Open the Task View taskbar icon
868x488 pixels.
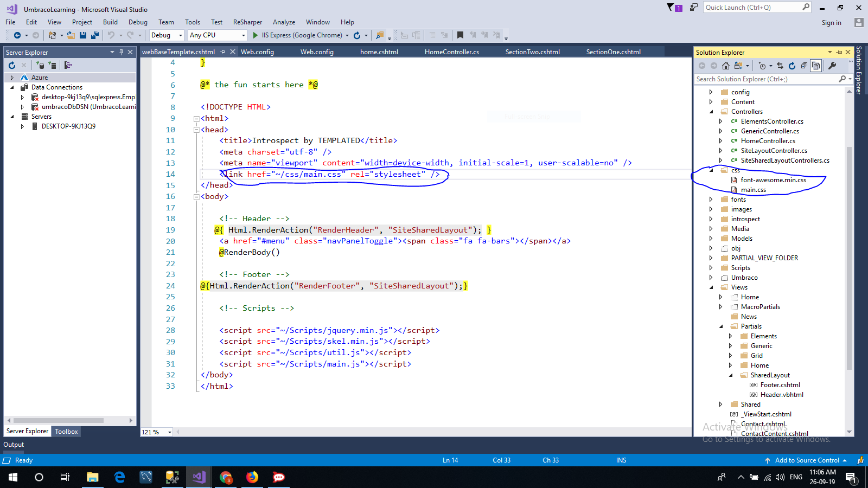[x=65, y=477]
